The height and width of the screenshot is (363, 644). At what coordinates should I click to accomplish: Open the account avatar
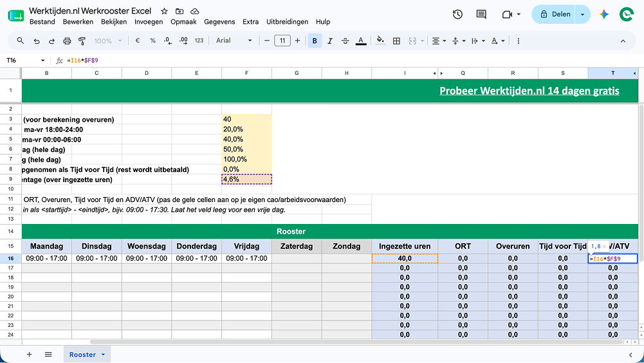(x=627, y=14)
